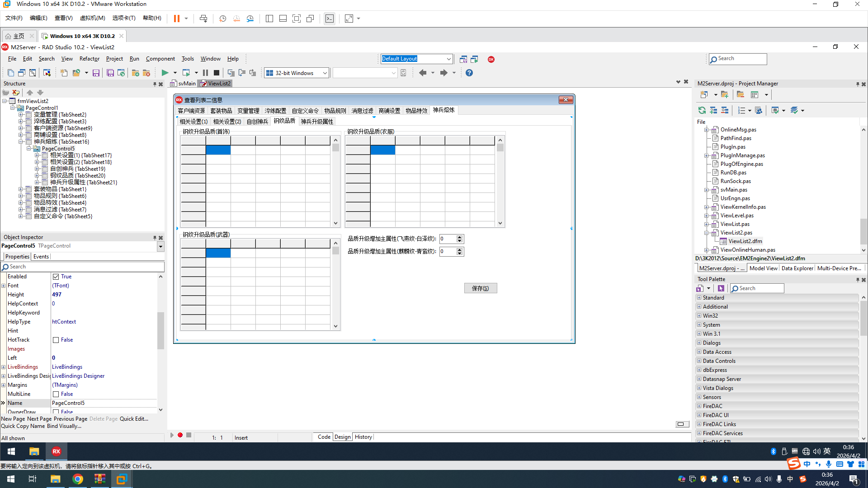The height and width of the screenshot is (488, 868).
Task: Click the green Run button in toolbar
Action: coord(165,73)
